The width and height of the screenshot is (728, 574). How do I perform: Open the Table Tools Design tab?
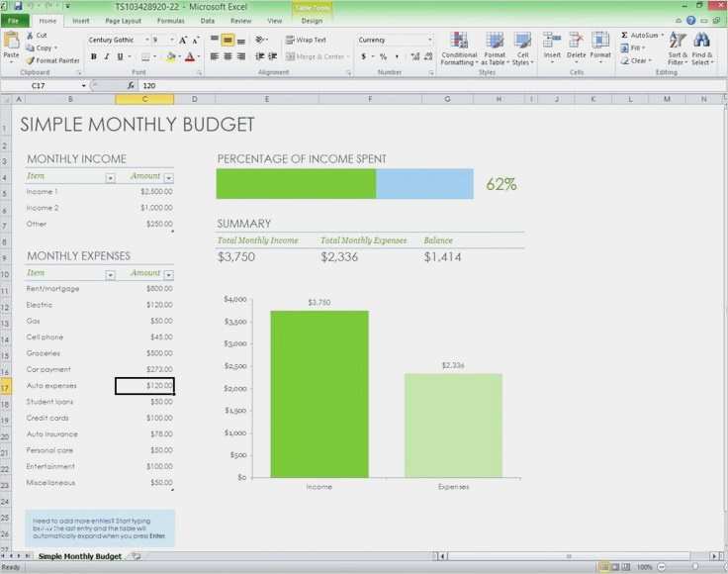(312, 21)
